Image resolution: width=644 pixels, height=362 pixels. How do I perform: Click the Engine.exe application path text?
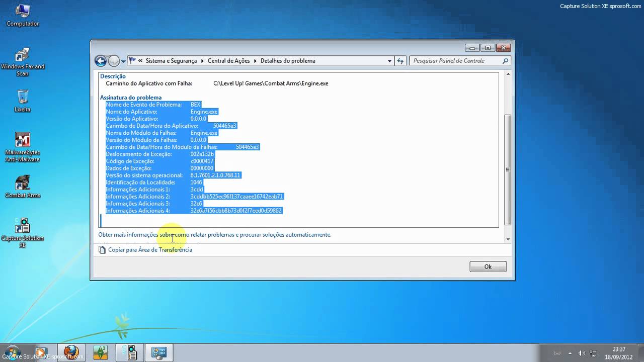tap(271, 83)
